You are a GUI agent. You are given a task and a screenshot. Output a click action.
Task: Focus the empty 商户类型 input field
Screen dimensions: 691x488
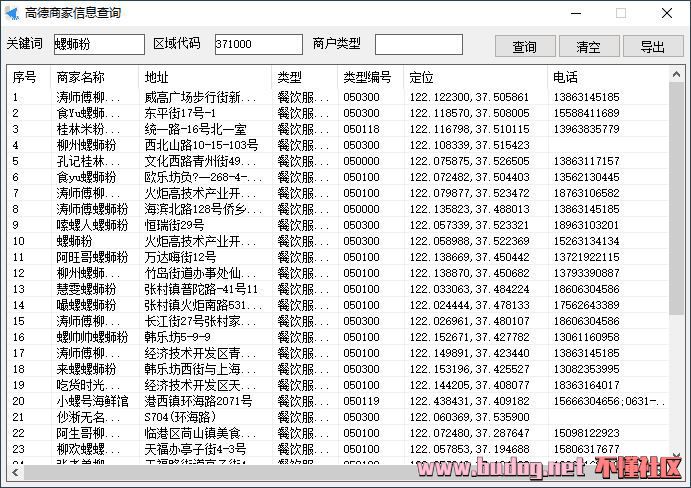[x=419, y=44]
